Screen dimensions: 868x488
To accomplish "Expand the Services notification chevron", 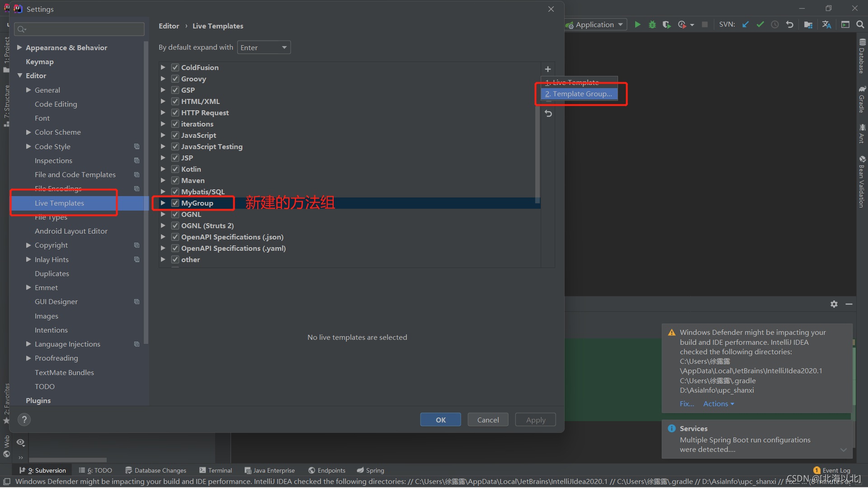I will [843, 450].
